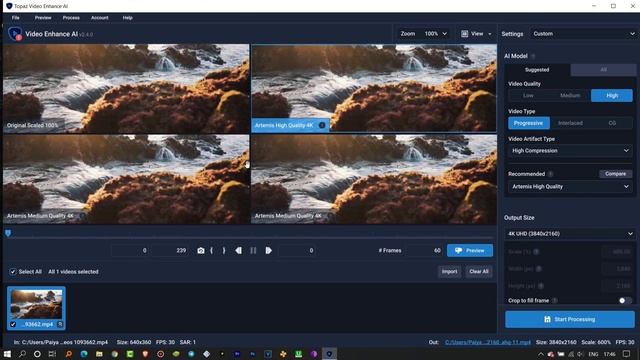Image resolution: width=640 pixels, height=360 pixels.
Task: Open Task View on the taskbar
Action: tap(52, 354)
